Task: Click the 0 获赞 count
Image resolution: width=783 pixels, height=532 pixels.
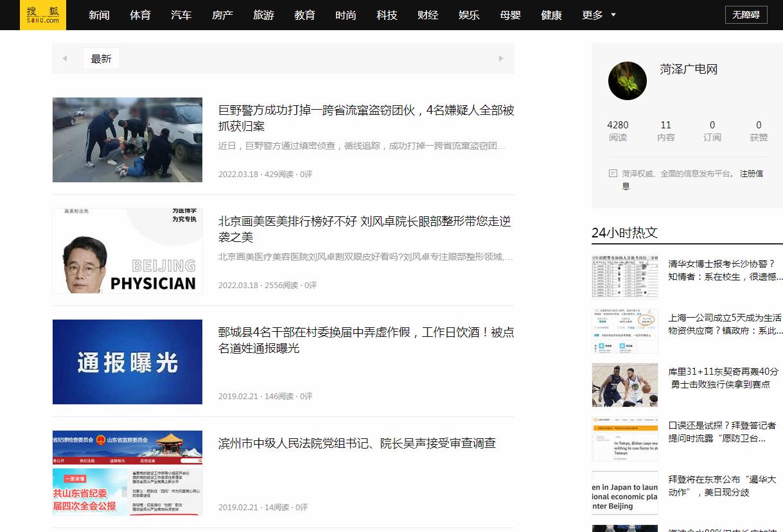Action: tap(759, 131)
